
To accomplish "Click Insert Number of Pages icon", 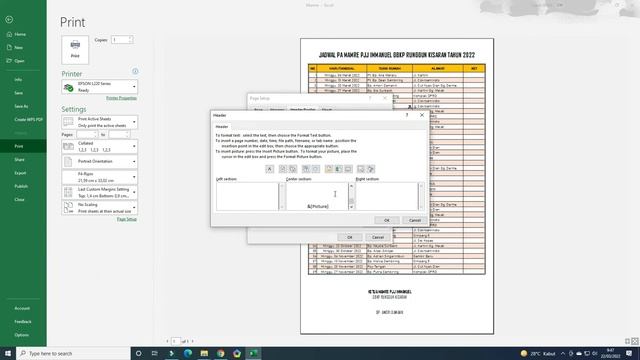I will tap(293, 169).
